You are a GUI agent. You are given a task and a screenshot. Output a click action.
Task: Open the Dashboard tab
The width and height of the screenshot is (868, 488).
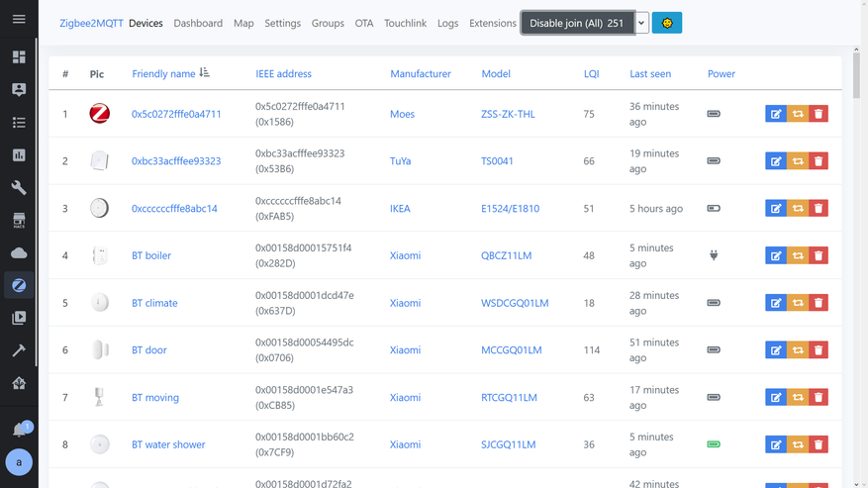[x=198, y=24]
